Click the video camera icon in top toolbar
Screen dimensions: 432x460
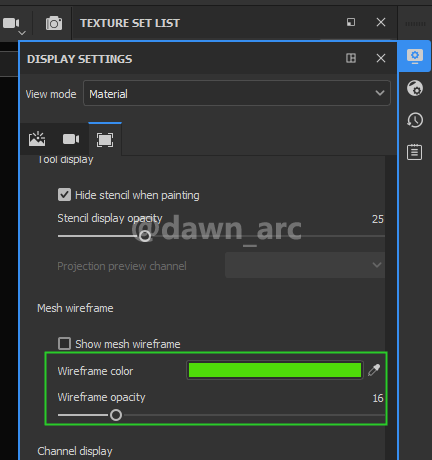point(11,23)
